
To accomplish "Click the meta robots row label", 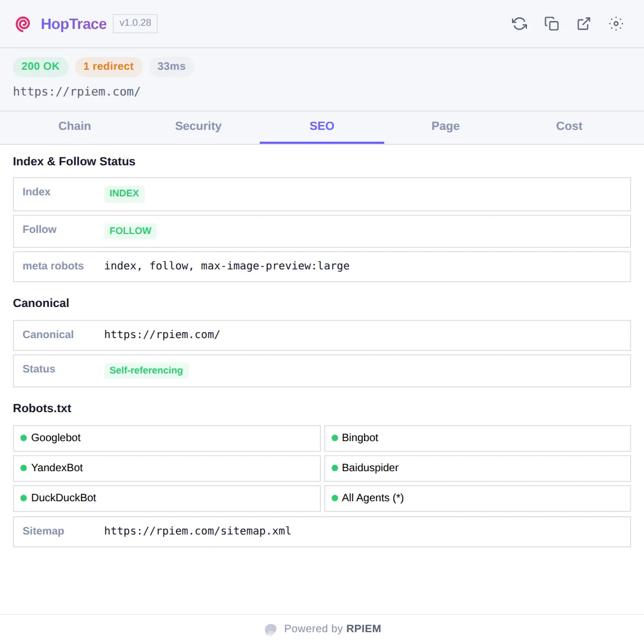I will click(x=53, y=266).
